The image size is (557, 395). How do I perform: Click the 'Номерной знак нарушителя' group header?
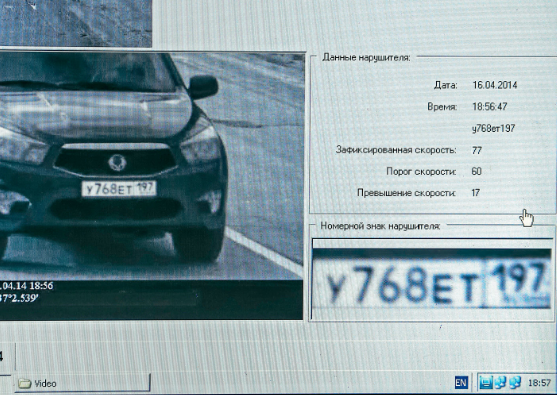click(380, 226)
